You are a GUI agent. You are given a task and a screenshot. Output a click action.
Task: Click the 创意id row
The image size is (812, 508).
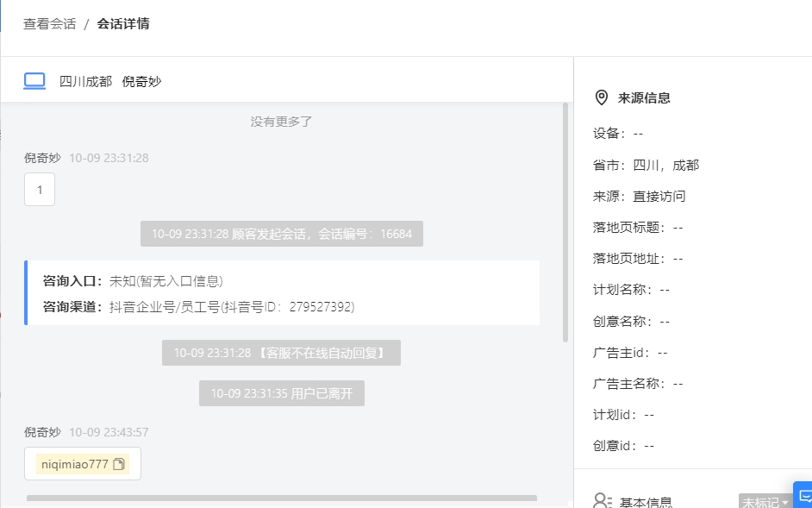pyautogui.click(x=623, y=446)
